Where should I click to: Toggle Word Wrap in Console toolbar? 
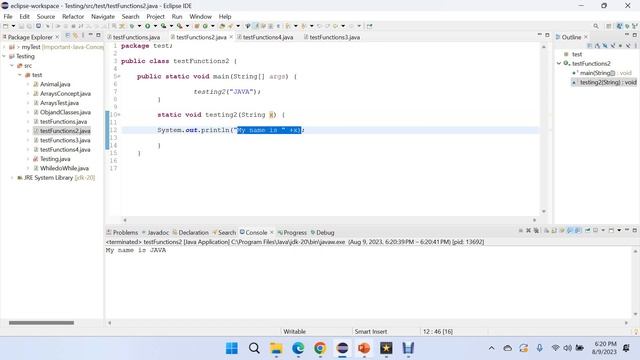pos(562,231)
